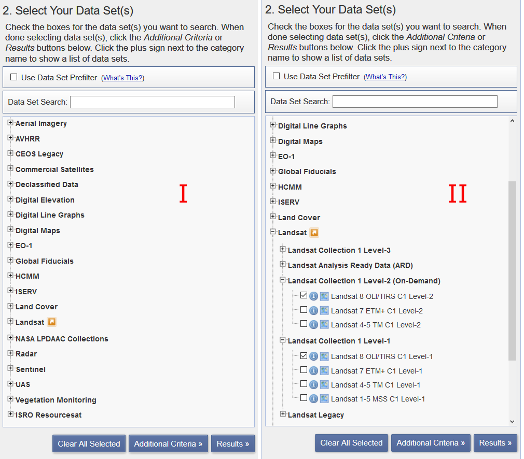Collapse Landsat Collection 1 Level-2 (On-Demand)
Image resolution: width=524 pixels, height=459 pixels.
tap(283, 280)
